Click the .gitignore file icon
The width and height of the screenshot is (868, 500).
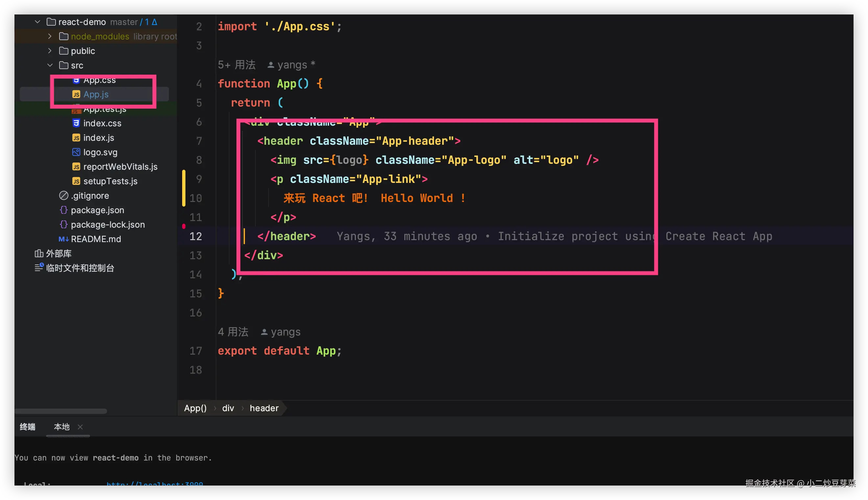(63, 195)
